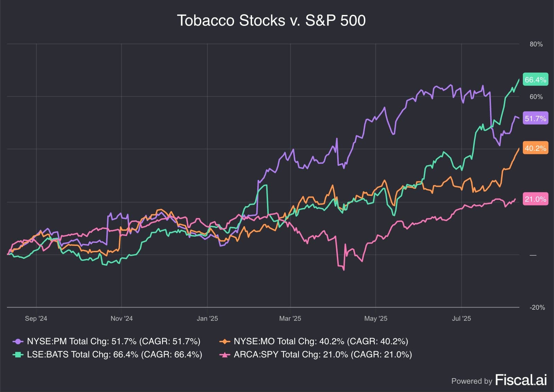Click the pink triangle ARCA:SPY legend marker
The height and width of the screenshot is (392, 554).
coord(225,355)
